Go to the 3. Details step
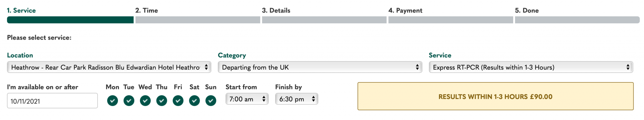Viewport: 644px width, 120px height. point(276,10)
